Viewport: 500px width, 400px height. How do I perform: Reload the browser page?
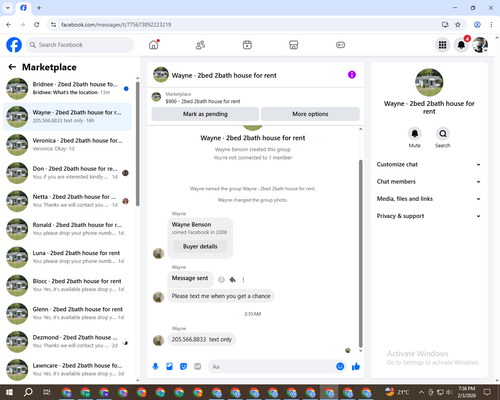point(37,25)
